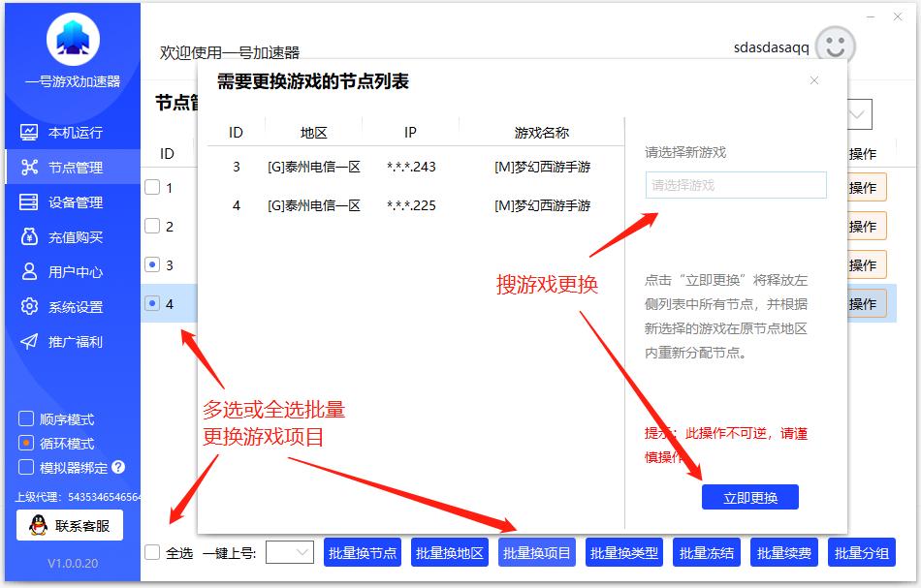Image resolution: width=921 pixels, height=588 pixels.
Task: Toggle the 循环模式 checkbox
Action: pos(27,444)
